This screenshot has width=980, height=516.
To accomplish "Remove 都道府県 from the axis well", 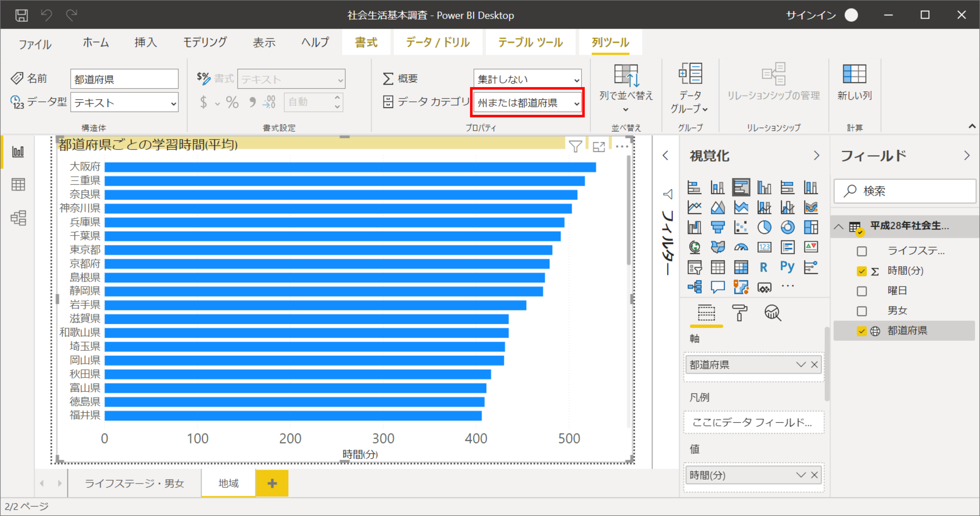I will [814, 364].
